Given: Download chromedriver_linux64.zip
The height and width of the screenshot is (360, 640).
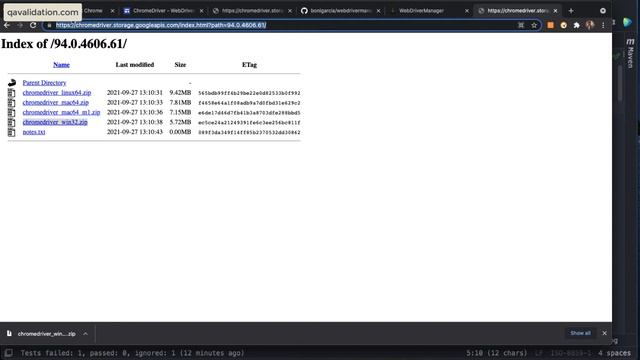Looking at the screenshot, I should click(57, 93).
